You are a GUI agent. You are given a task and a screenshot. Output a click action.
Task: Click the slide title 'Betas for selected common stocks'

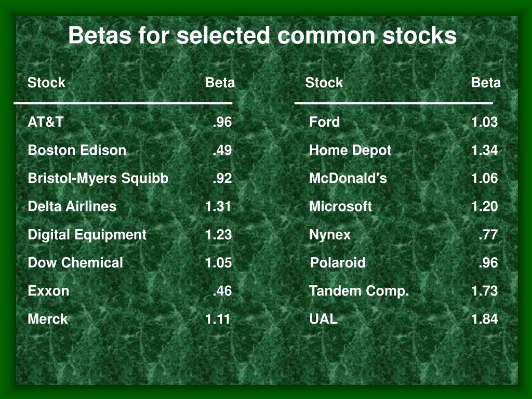pos(262,35)
